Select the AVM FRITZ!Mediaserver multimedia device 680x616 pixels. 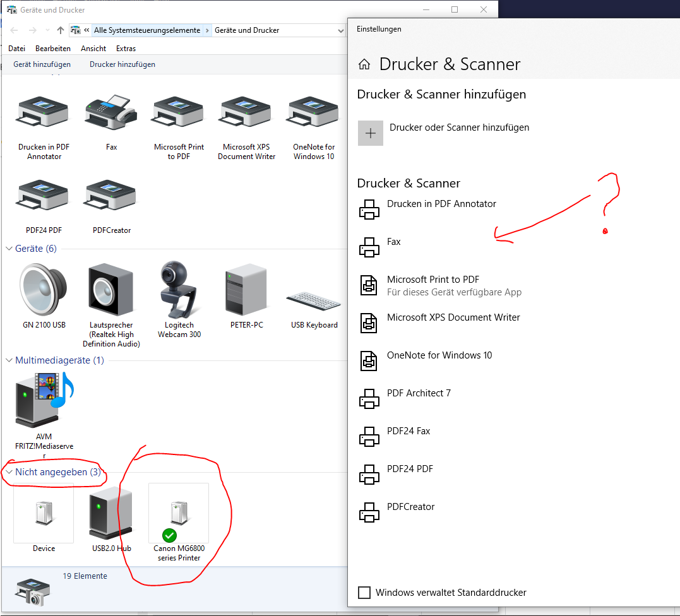(44, 400)
